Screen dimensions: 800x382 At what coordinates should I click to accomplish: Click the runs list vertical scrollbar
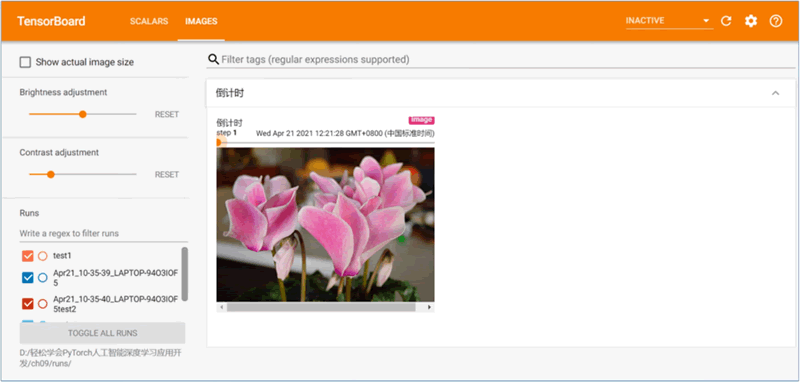[185, 274]
